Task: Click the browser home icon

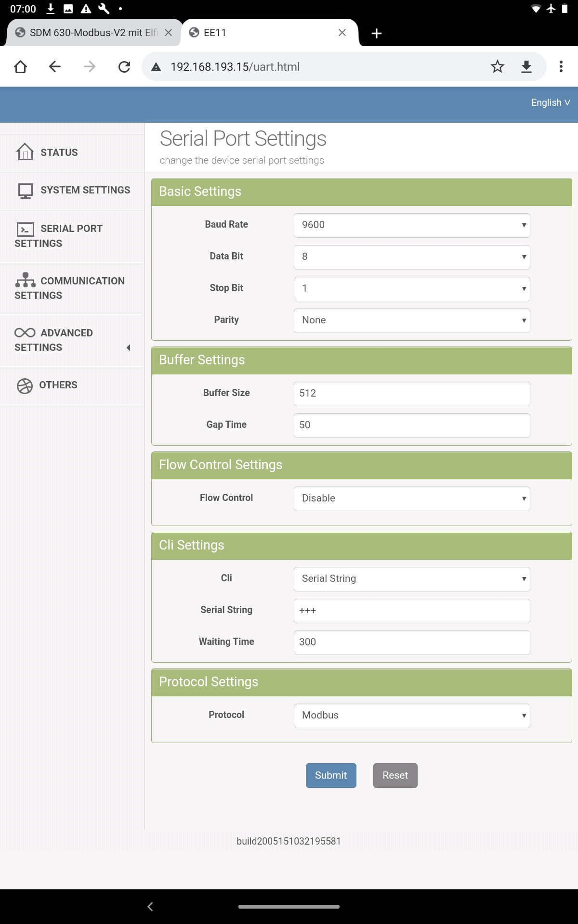Action: tap(20, 66)
